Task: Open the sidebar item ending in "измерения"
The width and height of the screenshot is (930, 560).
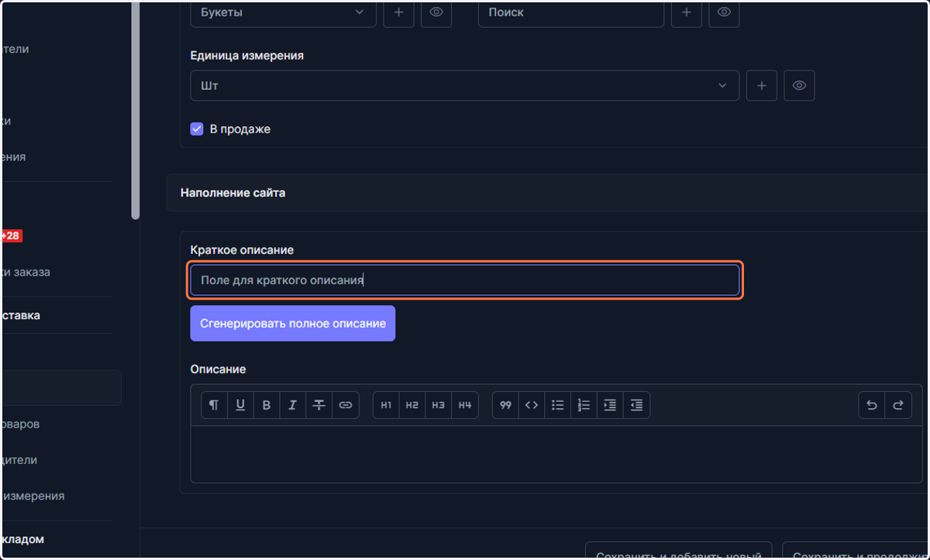Action: tap(33, 495)
